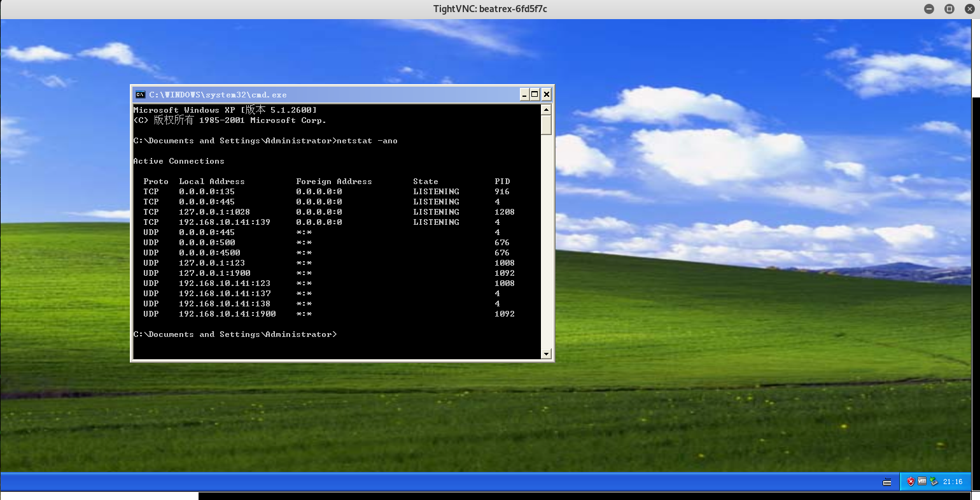Click the cmd scrollbar down arrow
Viewport: 980px width, 500px height.
pyautogui.click(x=546, y=354)
